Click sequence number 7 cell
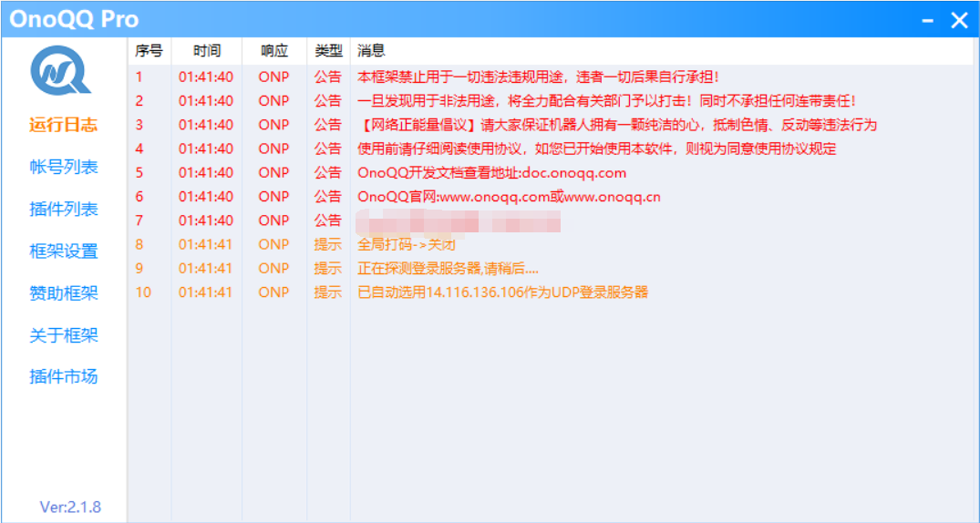This screenshot has height=523, width=980. click(x=139, y=220)
